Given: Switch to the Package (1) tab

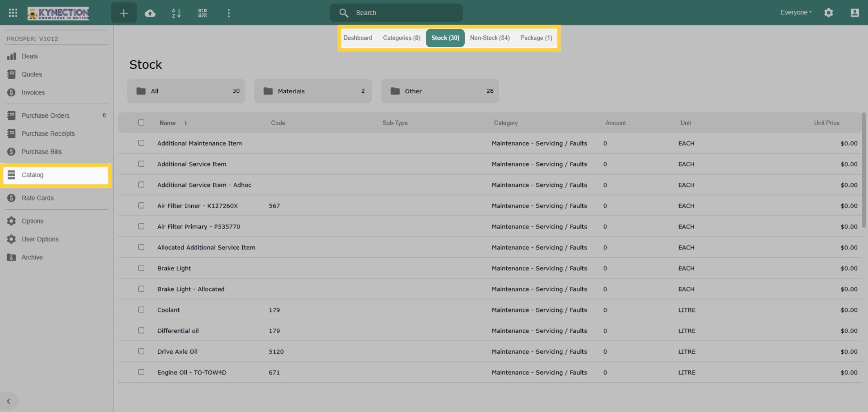Looking at the screenshot, I should click(536, 38).
